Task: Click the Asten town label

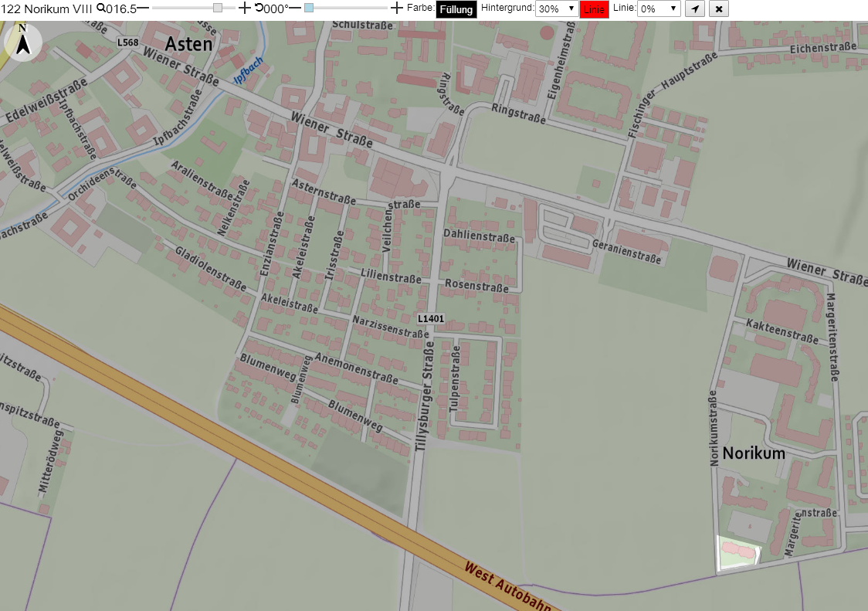Action: pyautogui.click(x=188, y=44)
